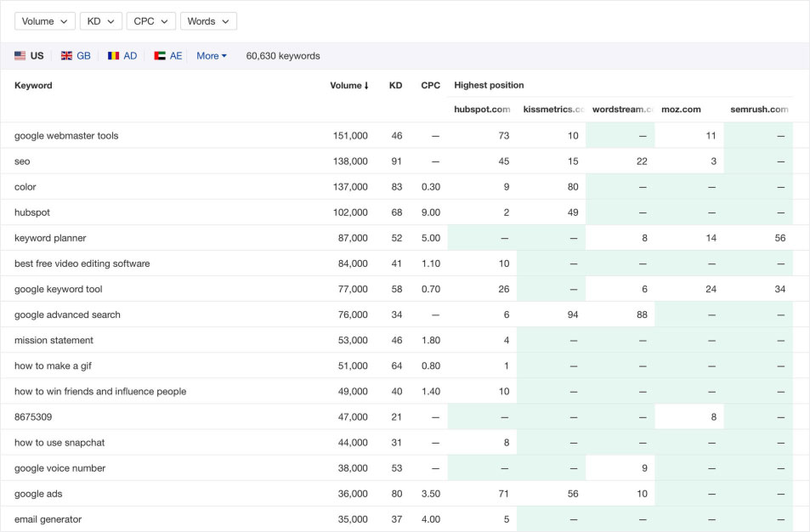Open the 'email generator' keyword
810x532 pixels.
(48, 519)
